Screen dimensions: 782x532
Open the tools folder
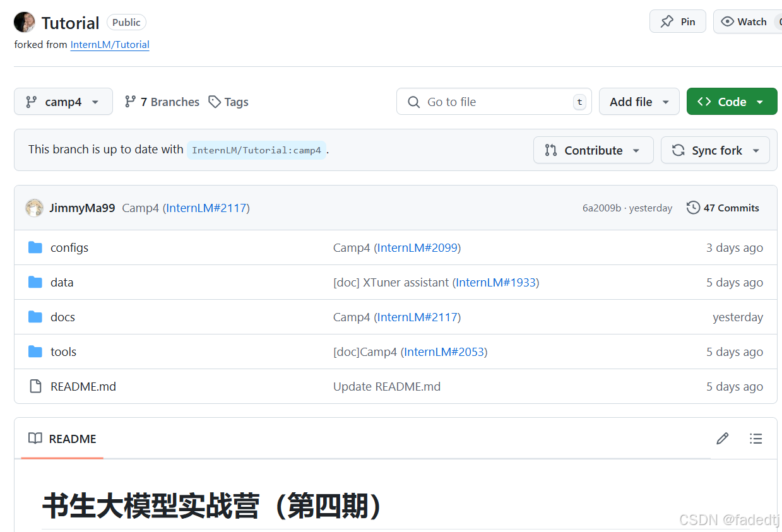tap(63, 352)
